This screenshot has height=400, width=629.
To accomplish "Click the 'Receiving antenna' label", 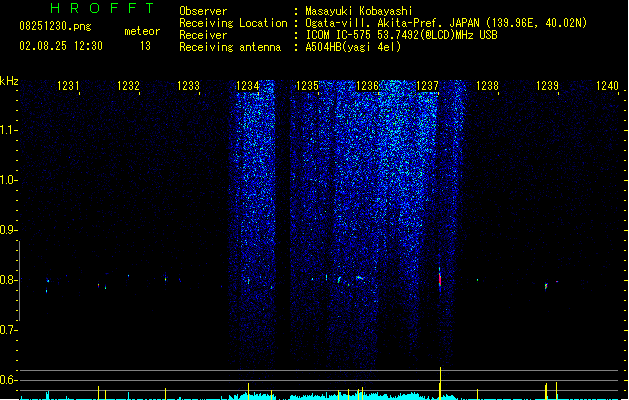I will (x=230, y=47).
